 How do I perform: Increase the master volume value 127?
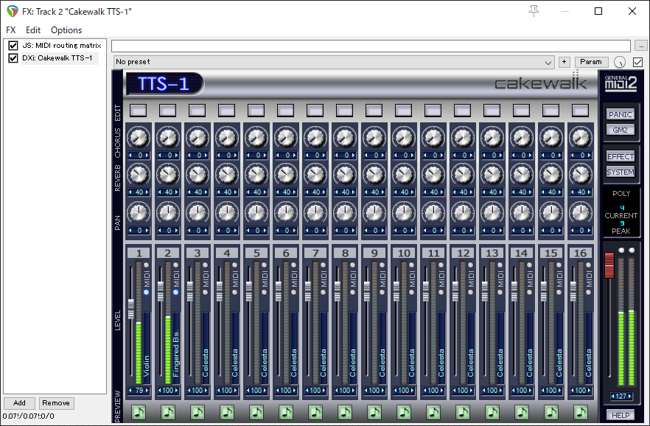point(631,396)
